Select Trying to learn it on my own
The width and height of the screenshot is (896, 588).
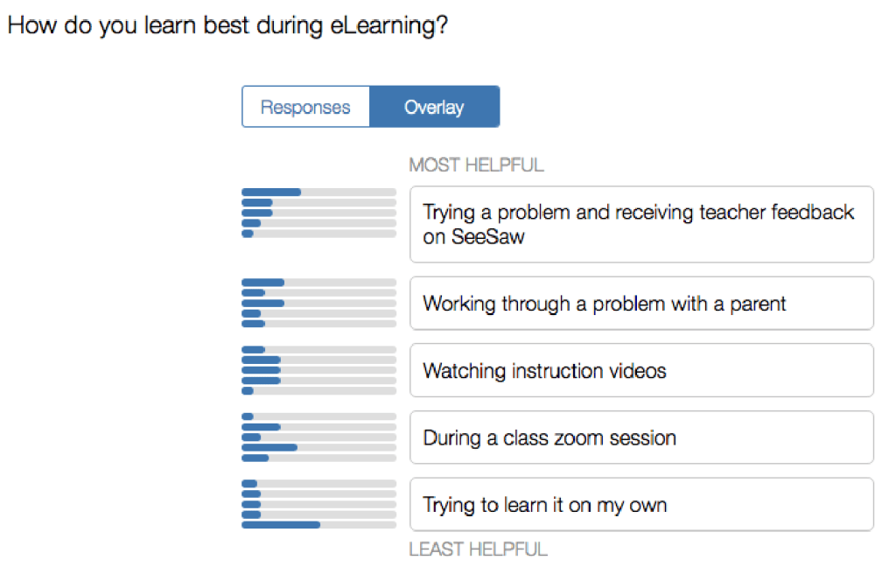point(640,505)
